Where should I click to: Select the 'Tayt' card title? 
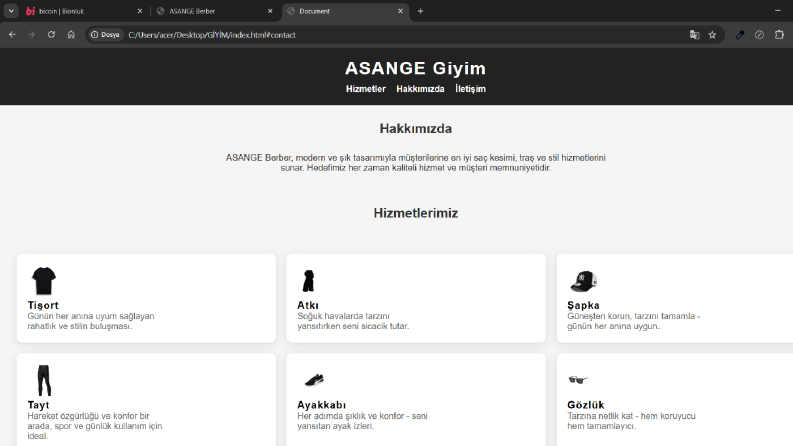(38, 405)
